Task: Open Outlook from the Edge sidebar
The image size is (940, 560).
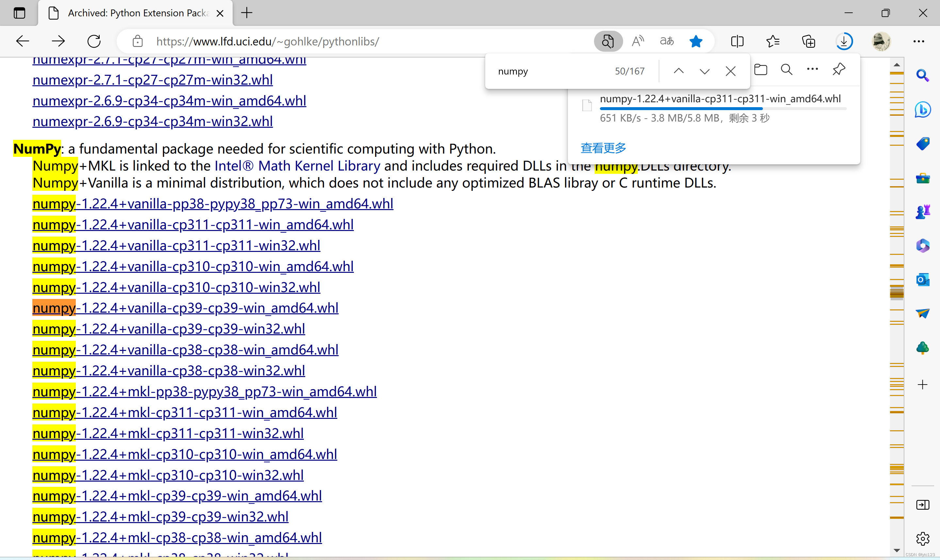Action: [x=922, y=280]
